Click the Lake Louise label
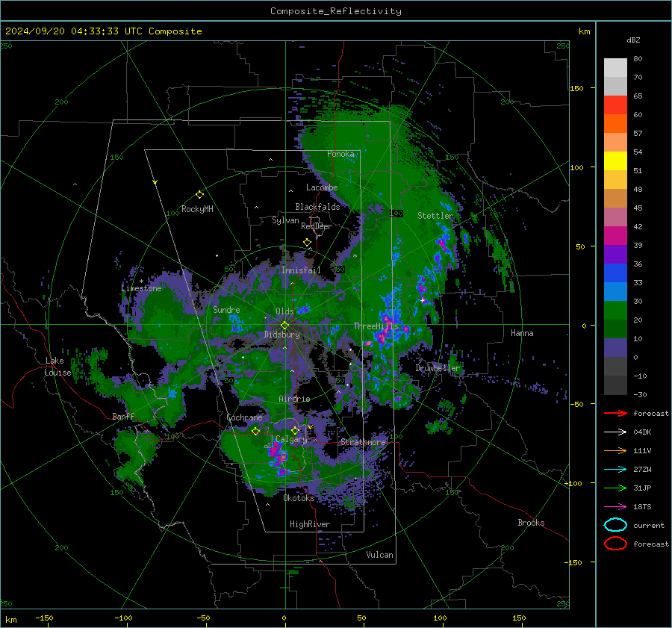This screenshot has height=628, width=672. click(x=57, y=367)
